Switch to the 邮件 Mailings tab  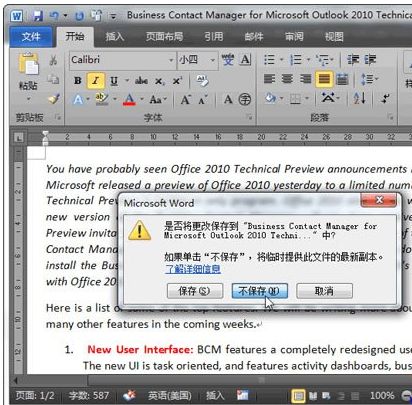(254, 36)
